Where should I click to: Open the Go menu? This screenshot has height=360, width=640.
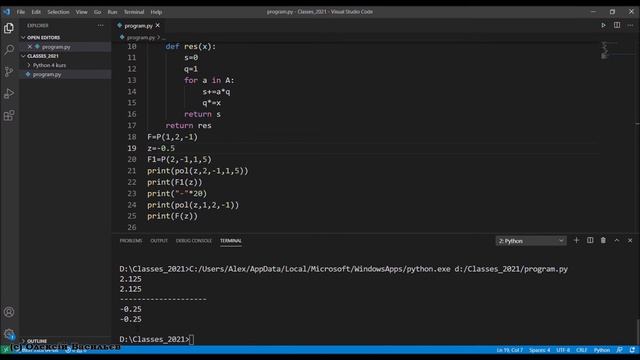[x=98, y=12]
